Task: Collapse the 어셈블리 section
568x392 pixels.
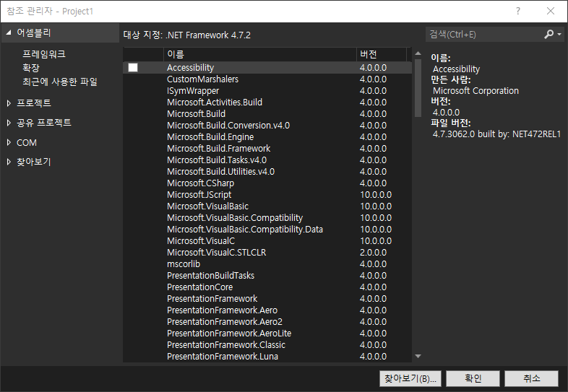Action: pos(9,32)
